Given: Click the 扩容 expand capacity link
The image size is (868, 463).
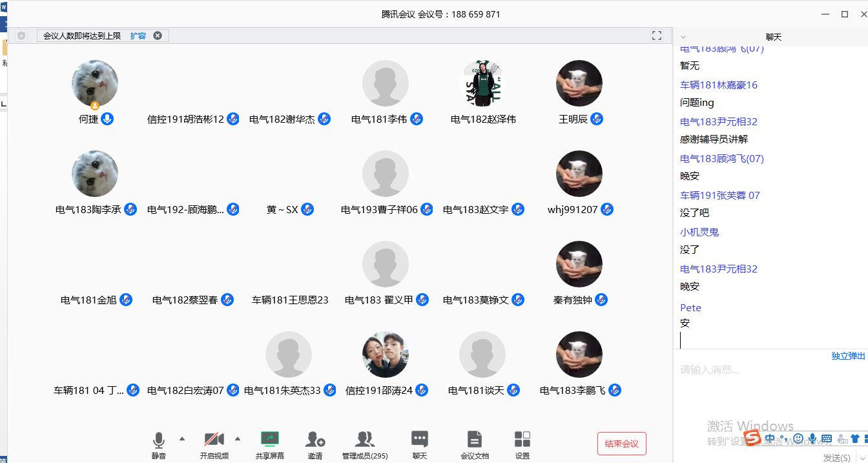Looking at the screenshot, I should (138, 36).
